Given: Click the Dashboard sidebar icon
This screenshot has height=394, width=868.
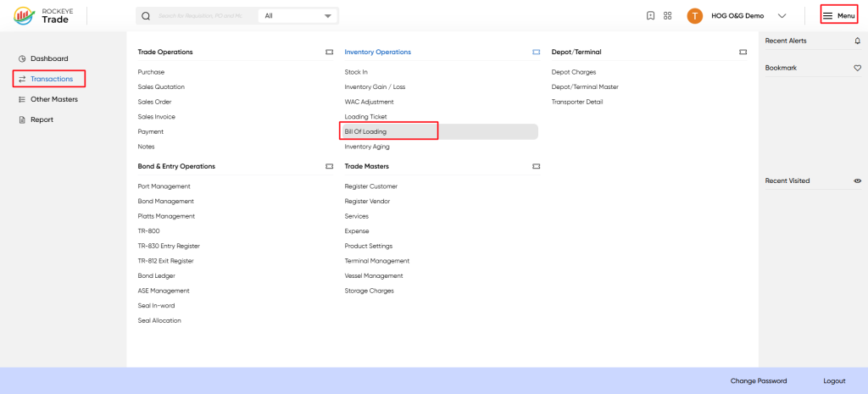Looking at the screenshot, I should tap(22, 58).
